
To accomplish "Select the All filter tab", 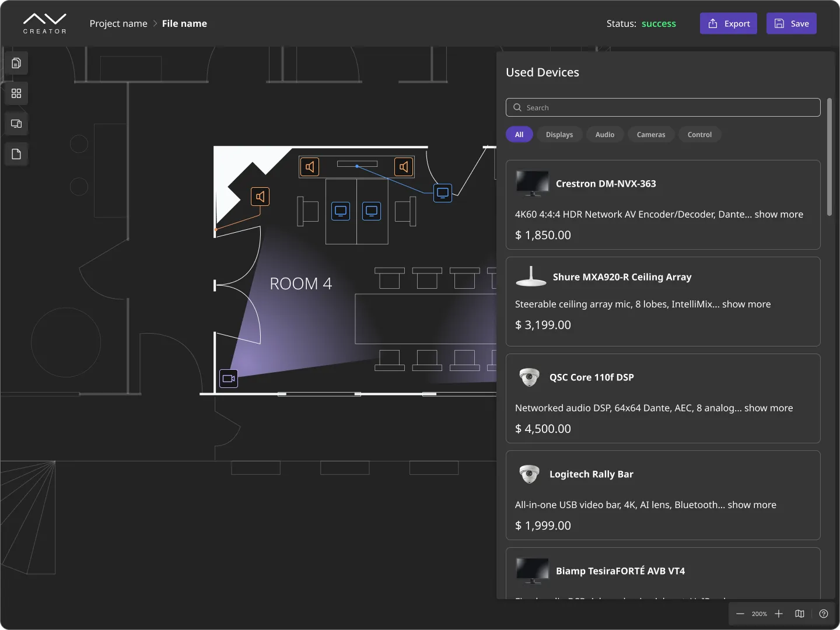I will point(519,135).
